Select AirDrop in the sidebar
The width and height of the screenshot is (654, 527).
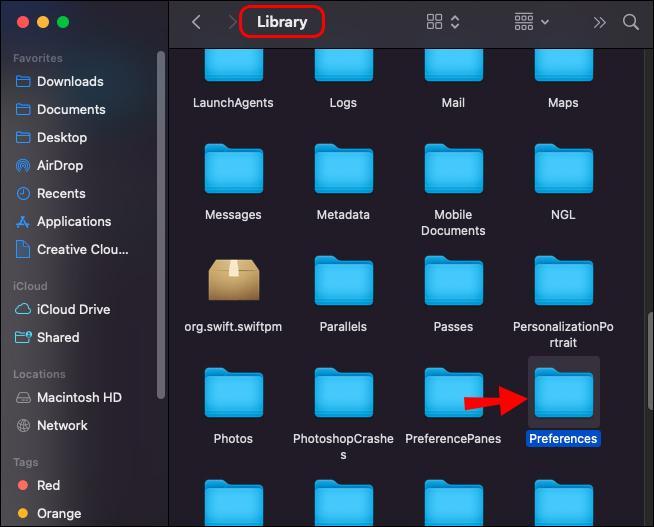[60, 165]
